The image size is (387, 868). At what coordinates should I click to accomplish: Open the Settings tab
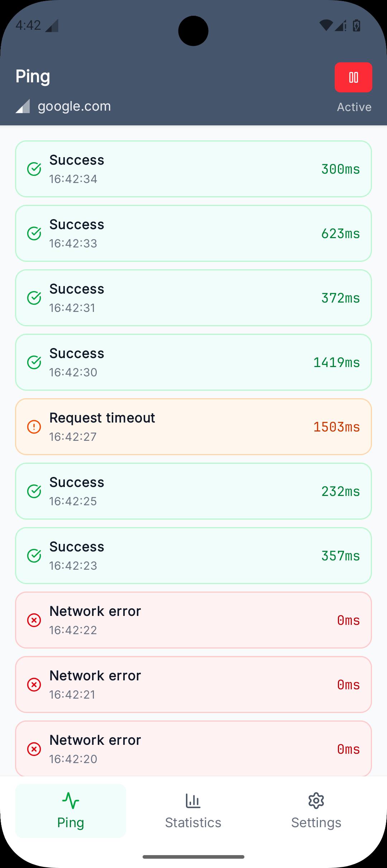316,811
